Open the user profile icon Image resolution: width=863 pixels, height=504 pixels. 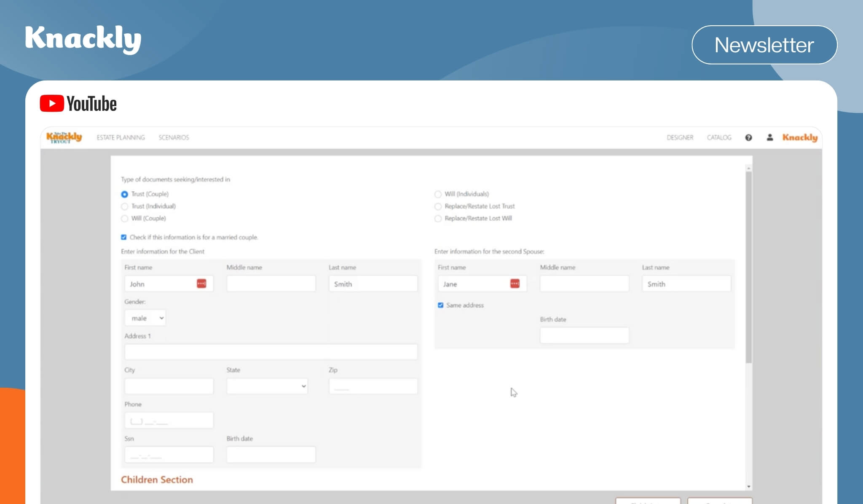point(769,137)
